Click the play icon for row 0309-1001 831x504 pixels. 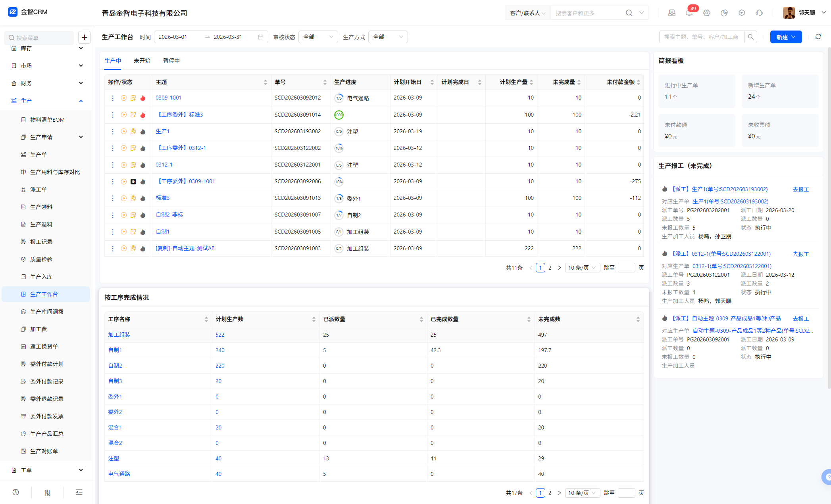(x=124, y=98)
